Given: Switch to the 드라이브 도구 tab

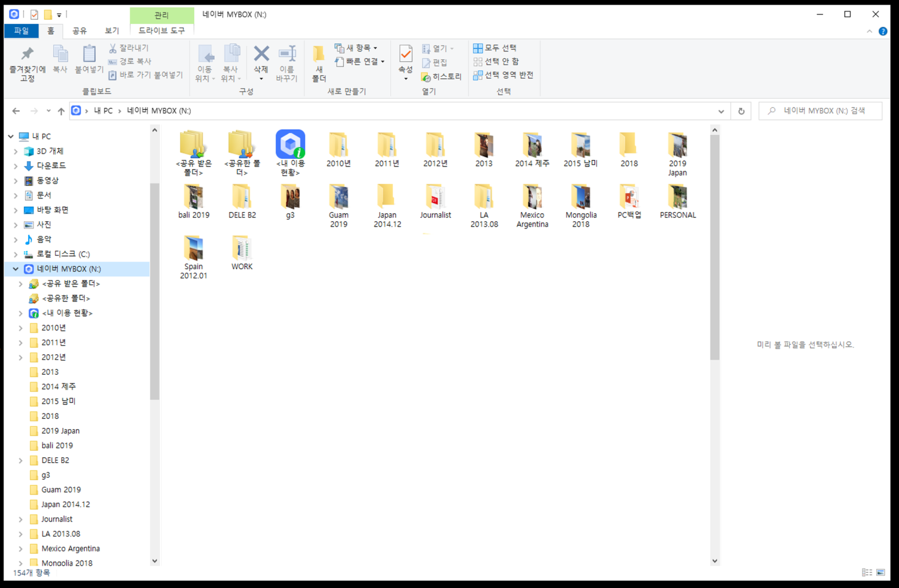Looking at the screenshot, I should tap(162, 31).
